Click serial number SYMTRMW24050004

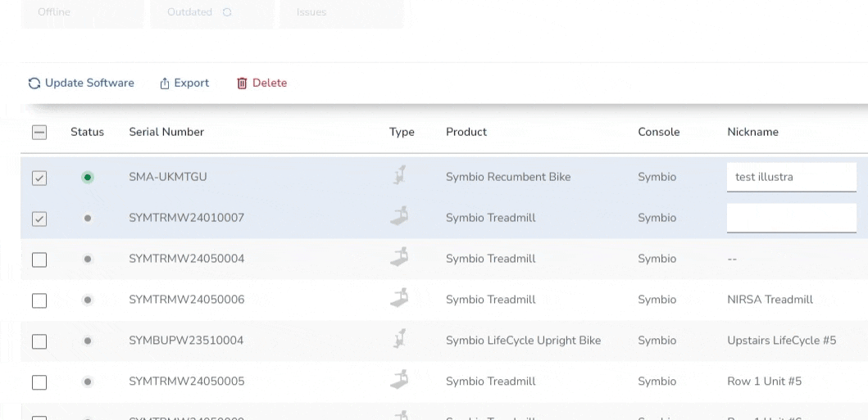click(x=187, y=260)
